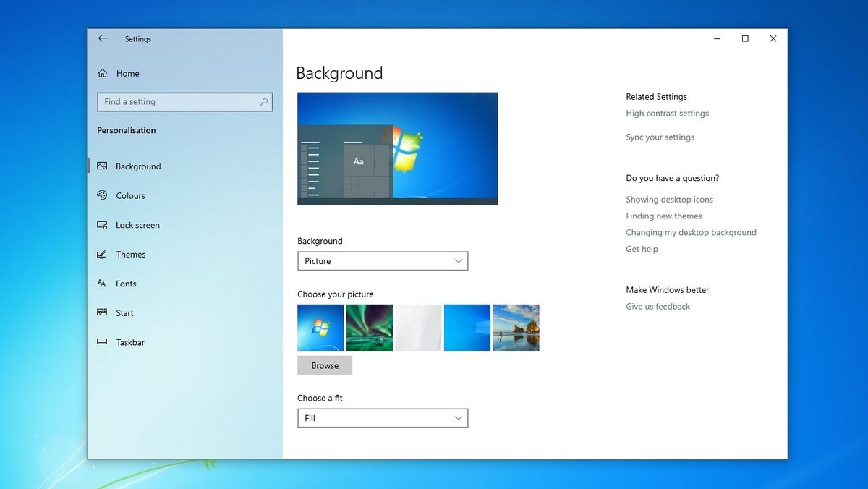Click the search magnifier icon
The width and height of the screenshot is (868, 489).
(264, 101)
